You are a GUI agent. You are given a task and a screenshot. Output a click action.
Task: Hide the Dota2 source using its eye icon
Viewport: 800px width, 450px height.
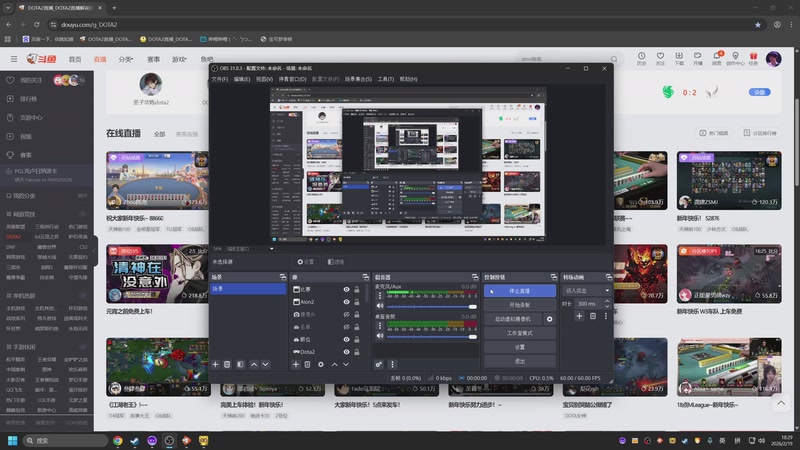click(346, 352)
